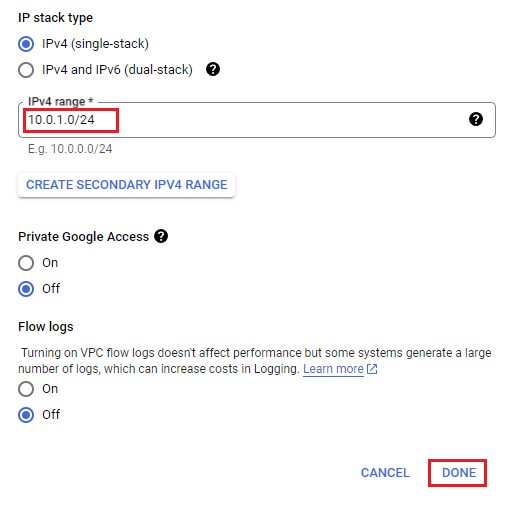The height and width of the screenshot is (524, 525).
Task: Open help icon beside dual-stack option
Action: pos(213,69)
